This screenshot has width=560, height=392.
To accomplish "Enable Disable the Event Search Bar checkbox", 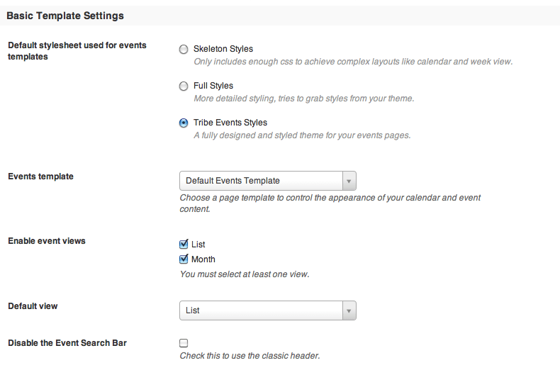I will pos(184,343).
